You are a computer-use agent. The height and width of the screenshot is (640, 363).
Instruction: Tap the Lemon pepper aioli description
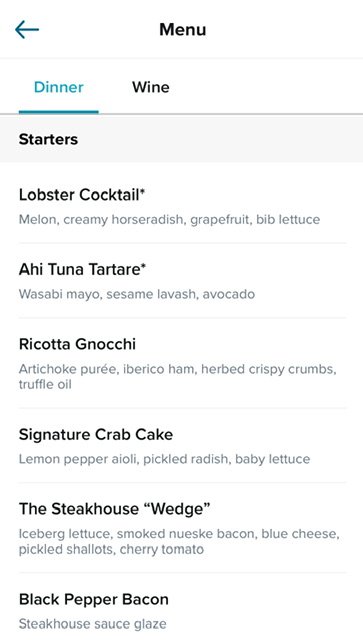coord(165,459)
